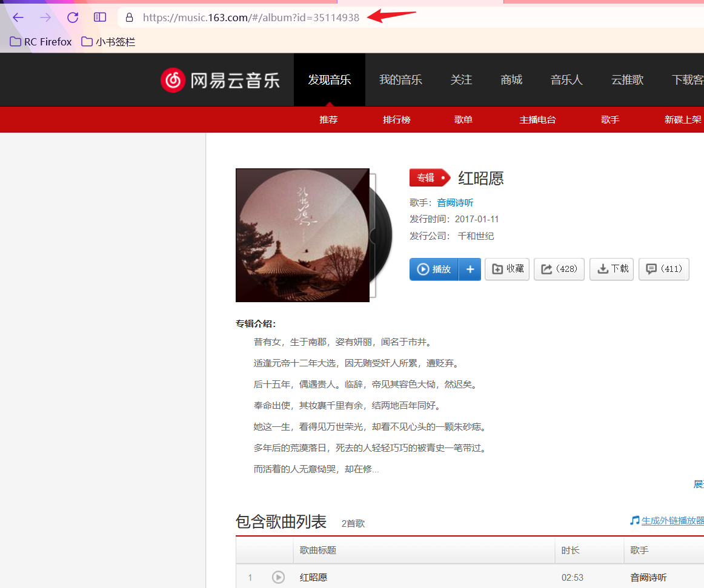
Task: Open the 小书签栏 bookmarks folder
Action: coord(108,42)
